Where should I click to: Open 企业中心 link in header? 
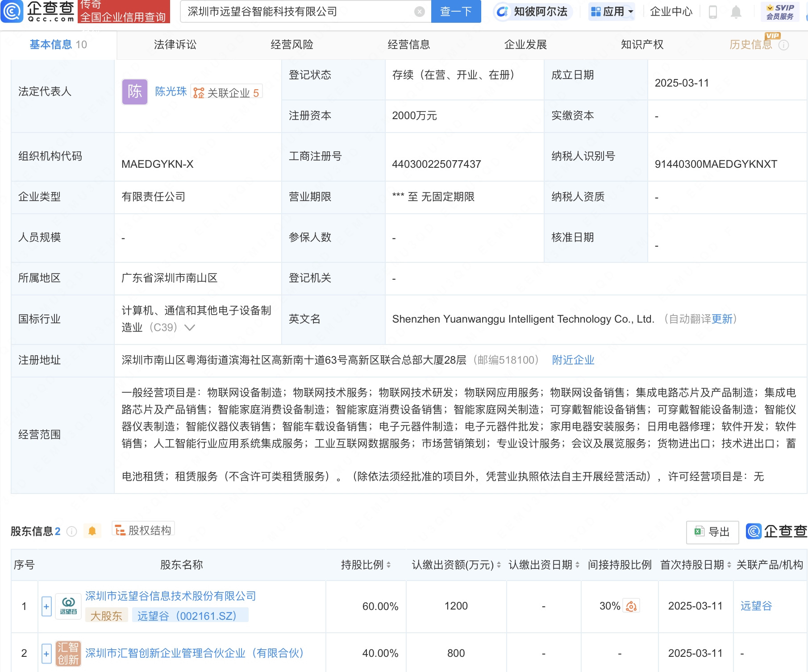click(671, 12)
